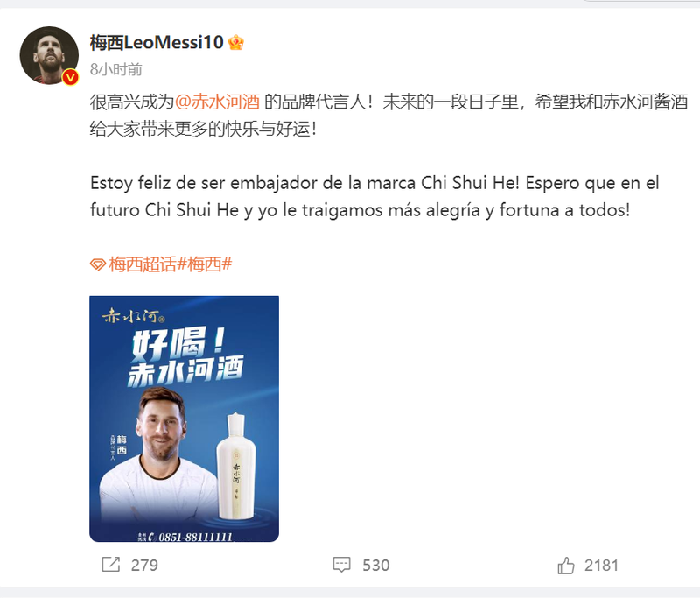Enlarge the 赤水河酒 advertisement image
Screen dimensions: 700x598
click(x=184, y=419)
